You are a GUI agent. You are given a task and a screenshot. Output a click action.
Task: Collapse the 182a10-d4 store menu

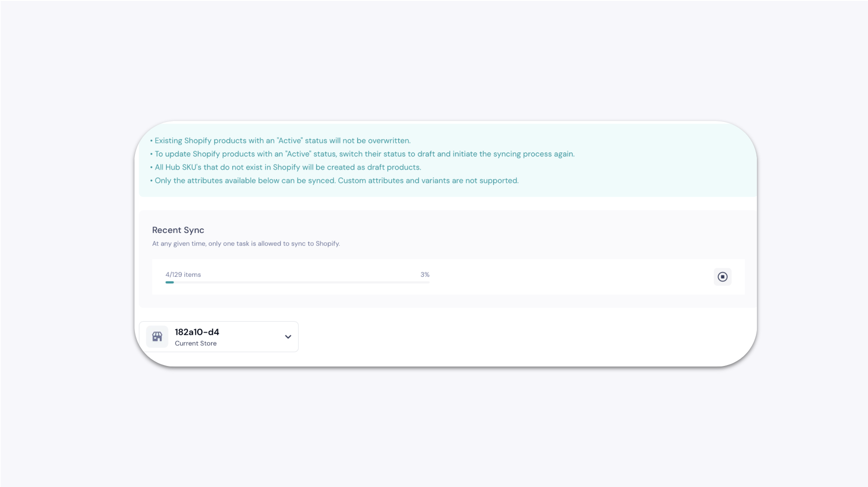tap(288, 336)
